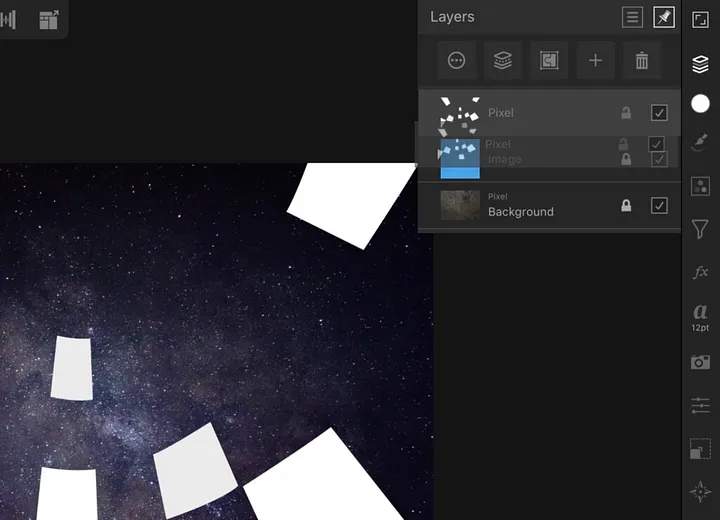
Task: Toggle visibility checkbox of top Pixel layer
Action: [x=659, y=113]
